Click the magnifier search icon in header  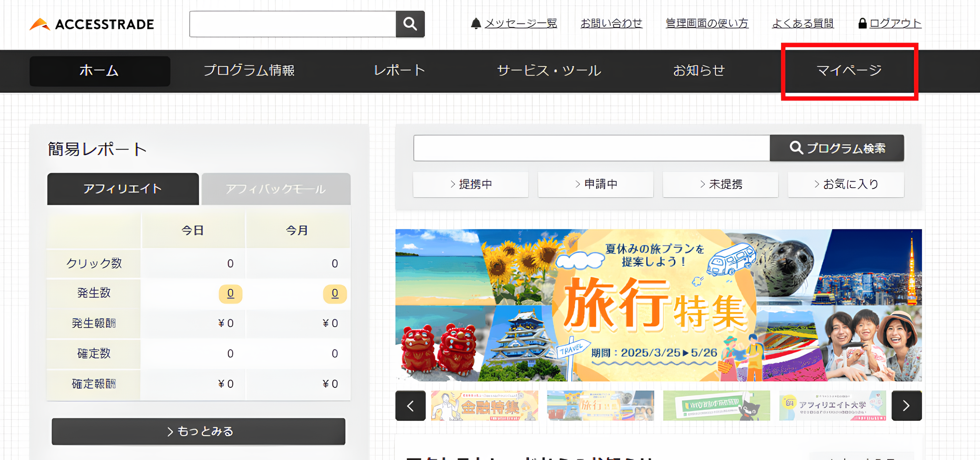pyautogui.click(x=410, y=24)
